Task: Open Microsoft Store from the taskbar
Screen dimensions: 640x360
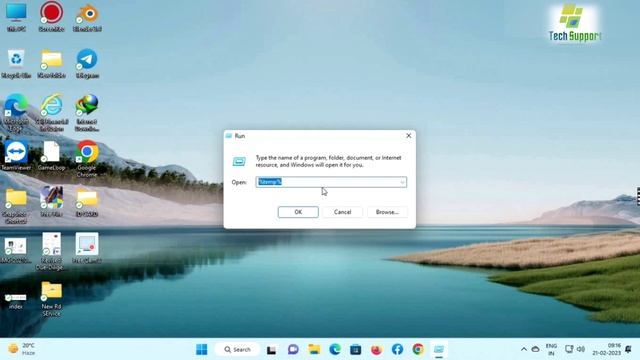Action: click(356, 349)
